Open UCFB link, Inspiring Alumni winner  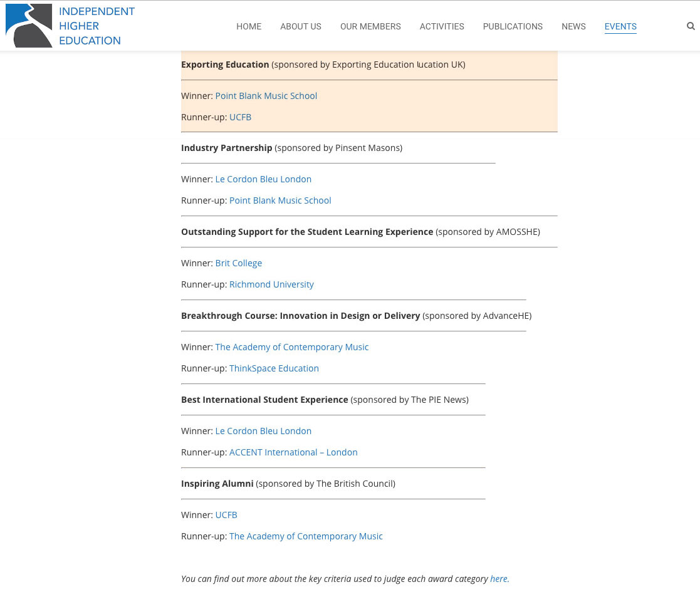coord(226,515)
